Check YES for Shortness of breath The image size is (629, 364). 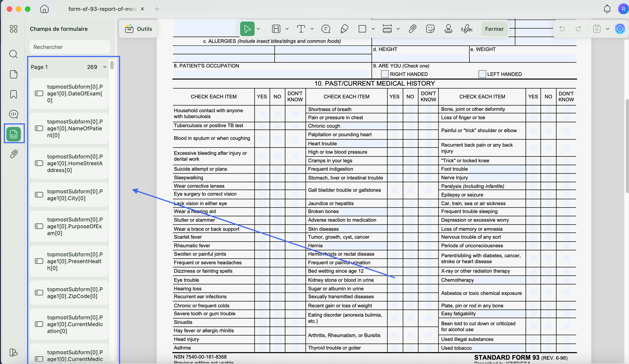coord(395,109)
